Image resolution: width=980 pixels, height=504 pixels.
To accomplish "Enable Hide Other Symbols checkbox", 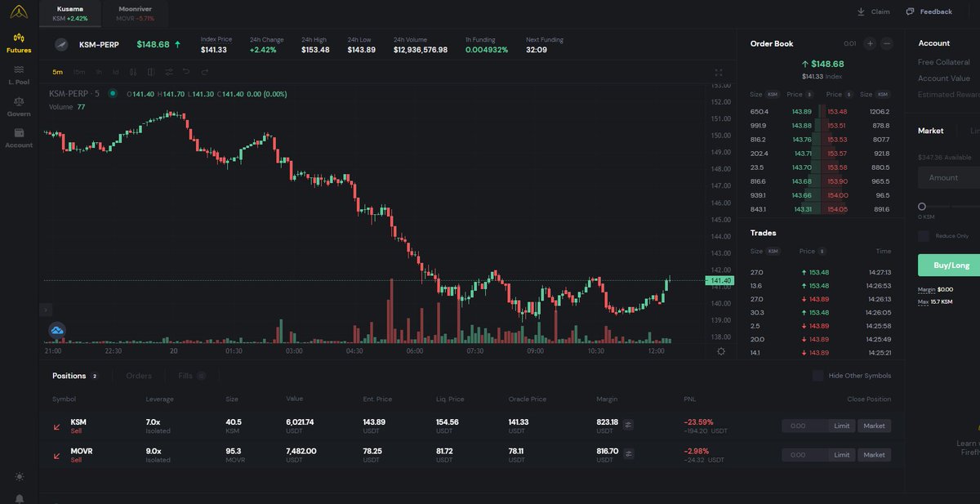I will pos(818,376).
